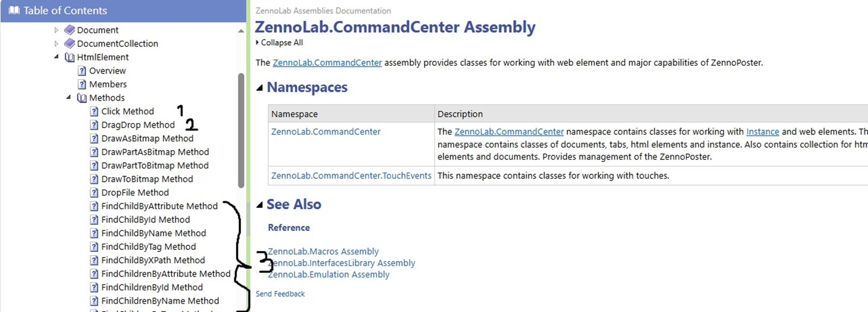
Task: Click the table of contents vertical scrollbar
Action: [241, 130]
